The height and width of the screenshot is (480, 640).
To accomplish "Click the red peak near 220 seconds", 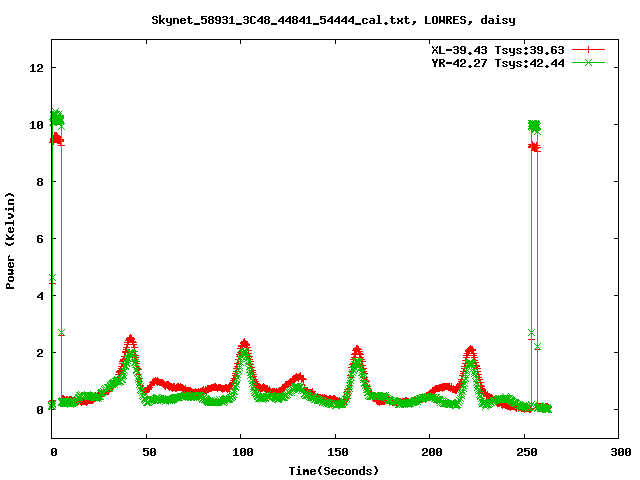I will (x=471, y=350).
